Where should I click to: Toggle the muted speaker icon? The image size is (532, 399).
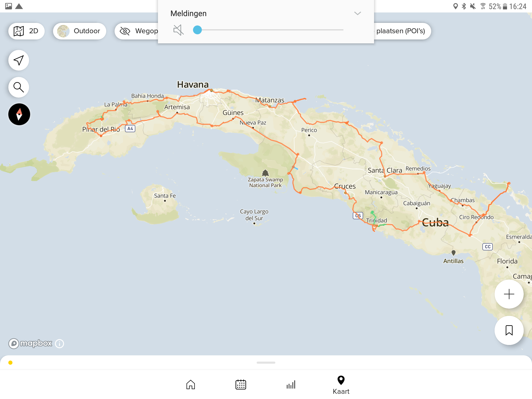tap(178, 30)
